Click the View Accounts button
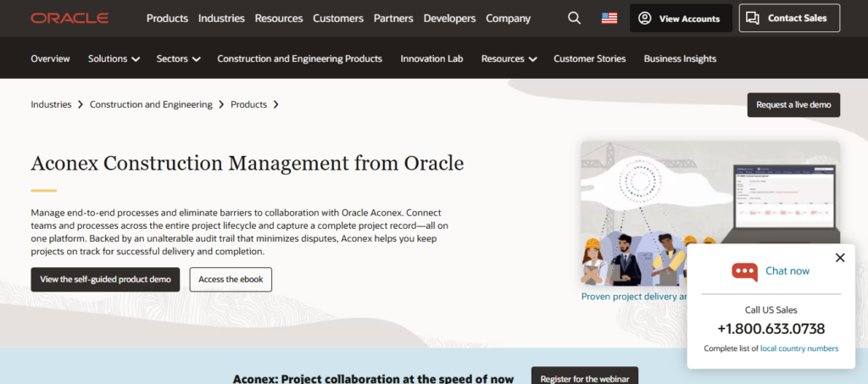The height and width of the screenshot is (384, 868). click(681, 19)
